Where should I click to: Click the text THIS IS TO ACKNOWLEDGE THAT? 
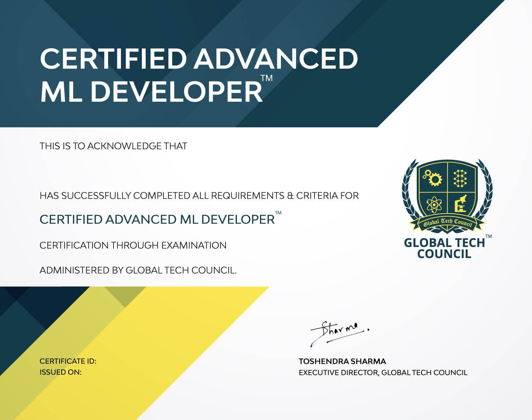tap(113, 146)
